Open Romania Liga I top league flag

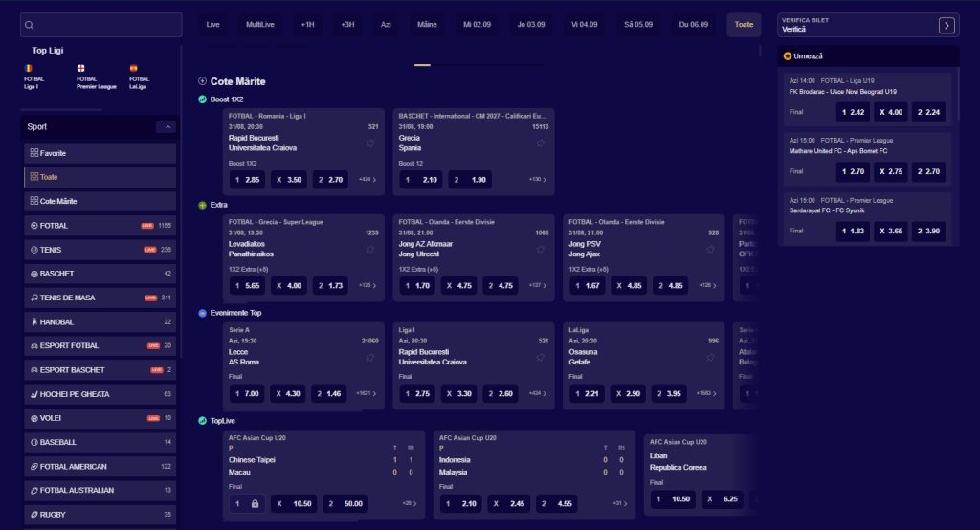pyautogui.click(x=28, y=68)
